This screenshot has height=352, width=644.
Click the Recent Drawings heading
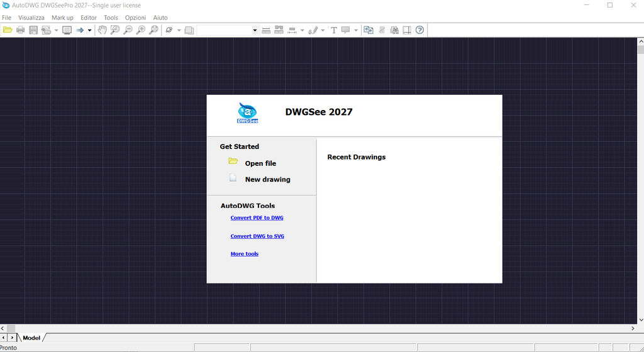coord(357,157)
